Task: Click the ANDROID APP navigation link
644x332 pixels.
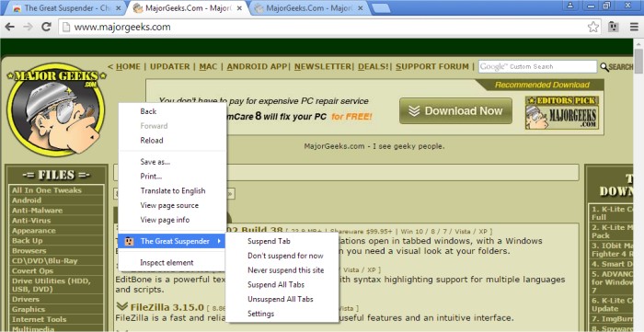Action: click(257, 66)
